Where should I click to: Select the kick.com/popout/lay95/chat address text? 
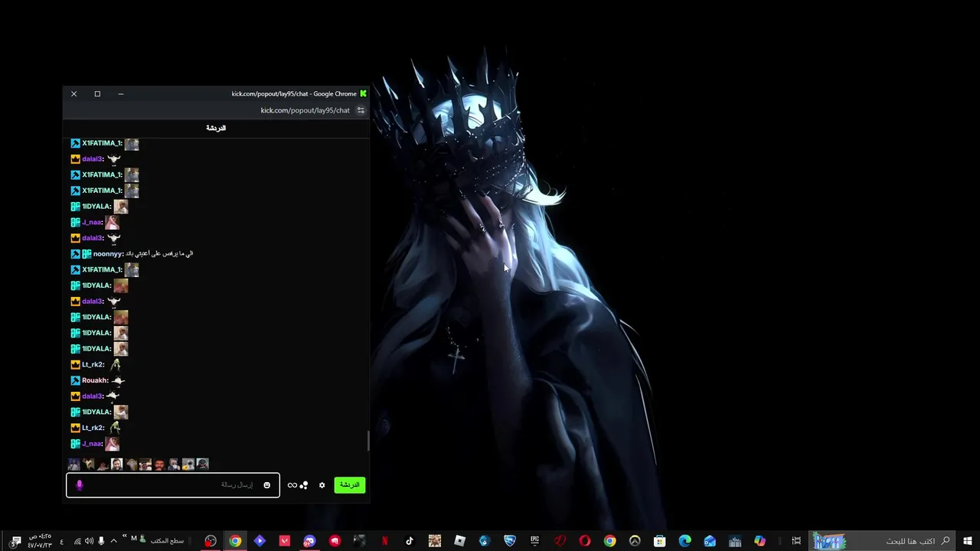click(305, 110)
